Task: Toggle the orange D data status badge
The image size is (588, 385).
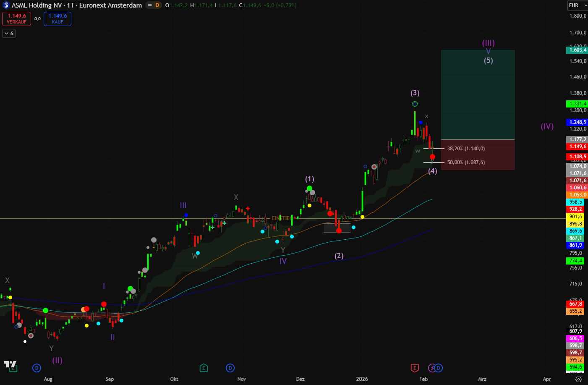Action: [157, 5]
